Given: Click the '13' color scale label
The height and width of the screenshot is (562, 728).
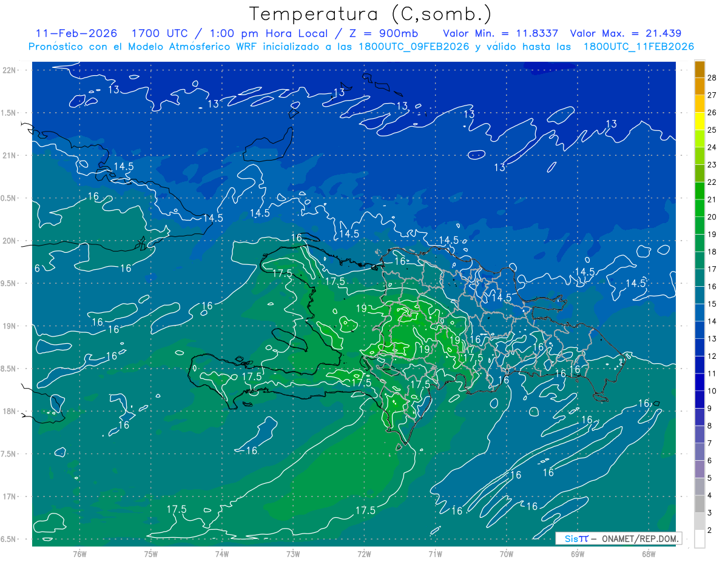Looking at the screenshot, I should point(712,338).
